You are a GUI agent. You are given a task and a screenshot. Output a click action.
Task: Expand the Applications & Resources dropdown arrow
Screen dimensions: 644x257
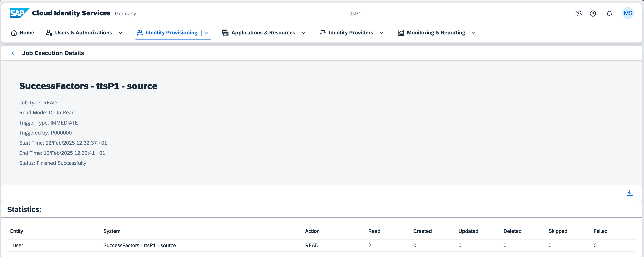tap(304, 33)
